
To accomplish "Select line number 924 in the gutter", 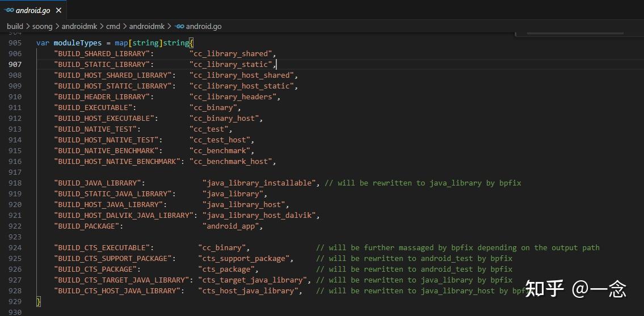I will [15, 248].
